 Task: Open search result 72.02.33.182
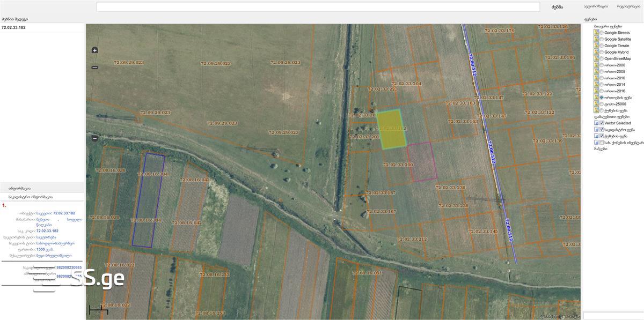point(13,27)
